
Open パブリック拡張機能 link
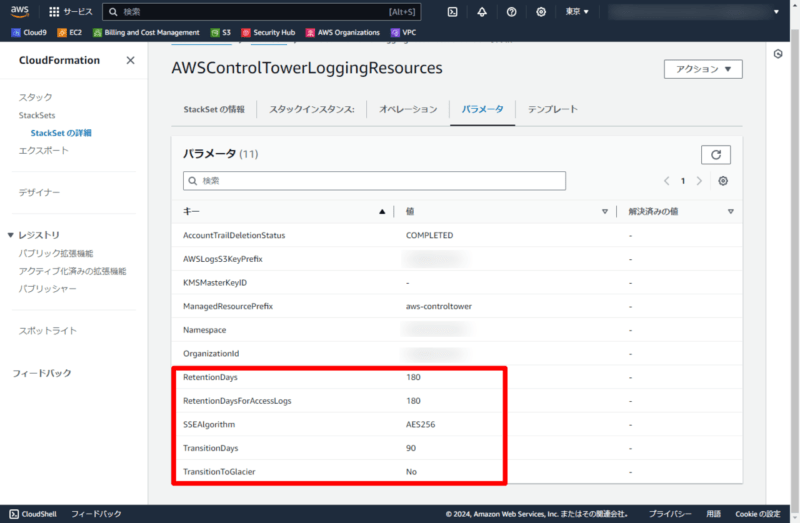(56, 254)
